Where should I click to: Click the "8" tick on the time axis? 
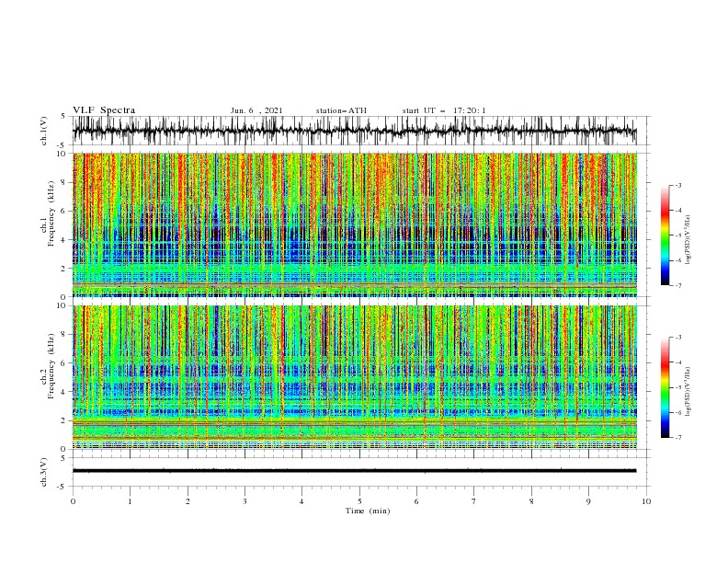(531, 501)
